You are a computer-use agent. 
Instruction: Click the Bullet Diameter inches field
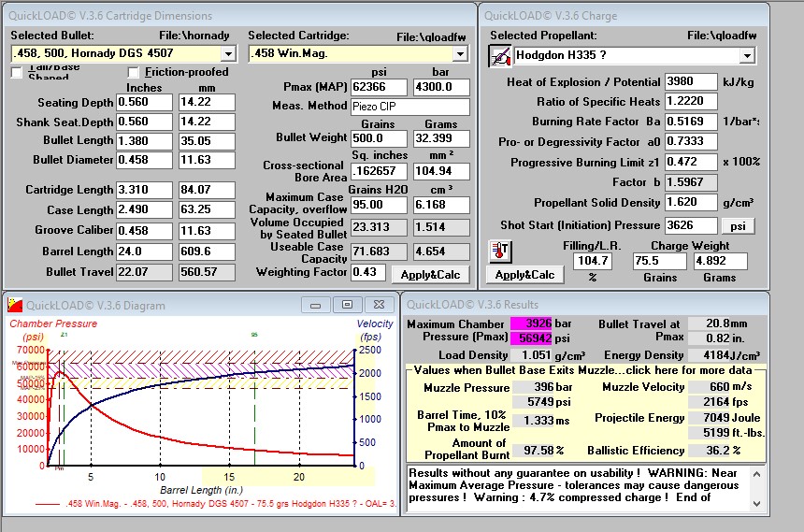point(144,160)
